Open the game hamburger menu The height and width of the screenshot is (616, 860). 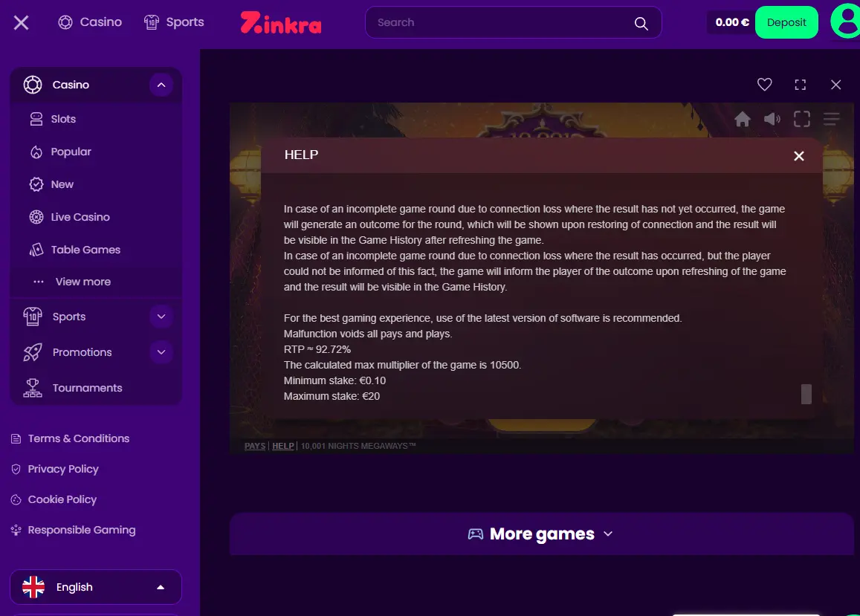click(831, 119)
